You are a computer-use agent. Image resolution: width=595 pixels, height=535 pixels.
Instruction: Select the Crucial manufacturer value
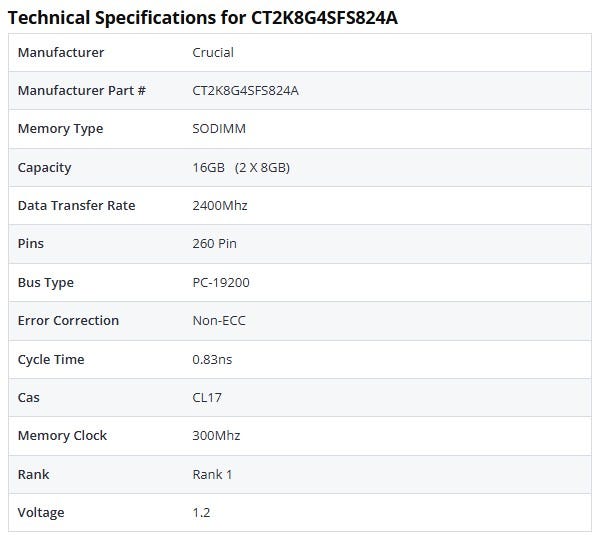(x=213, y=52)
